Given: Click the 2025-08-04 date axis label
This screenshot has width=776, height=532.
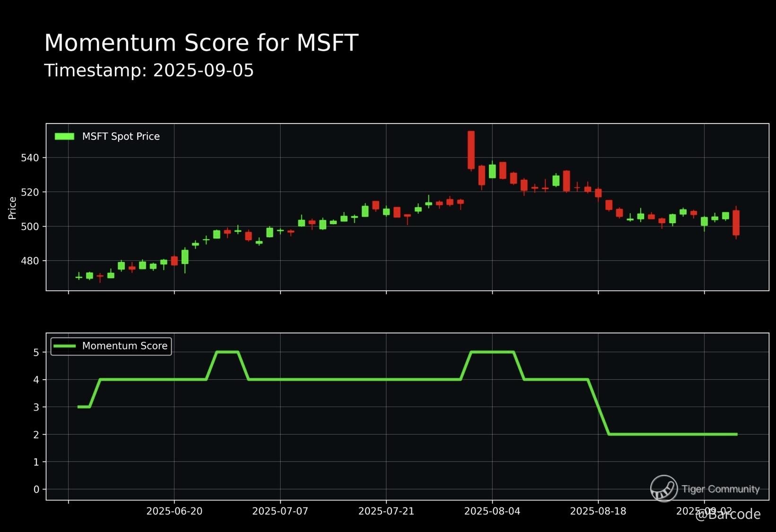Looking at the screenshot, I should [492, 512].
